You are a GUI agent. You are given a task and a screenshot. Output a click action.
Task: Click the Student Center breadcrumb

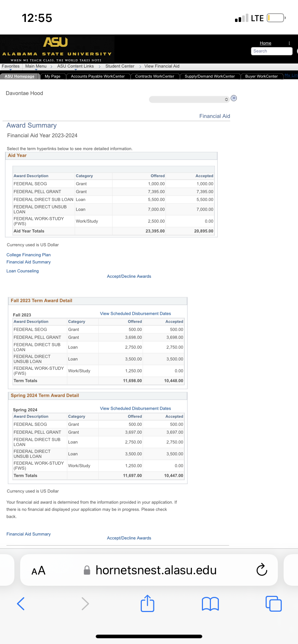pos(120,66)
